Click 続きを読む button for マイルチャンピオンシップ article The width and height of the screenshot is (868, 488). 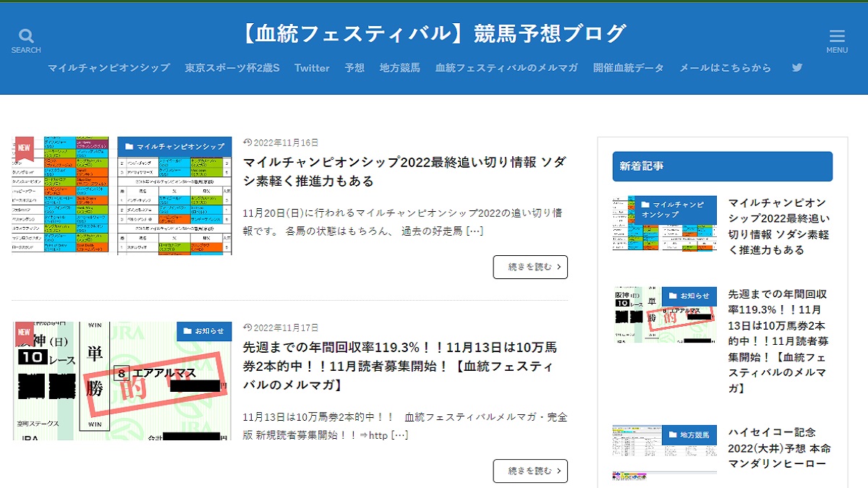pos(530,267)
